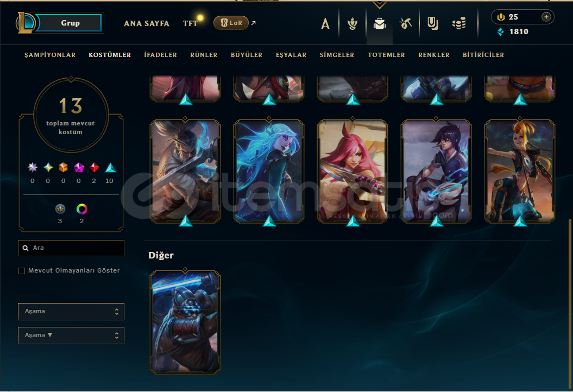The width and height of the screenshot is (573, 392).
Task: Select the skin thumbnail under Diğer
Action: tap(185, 322)
